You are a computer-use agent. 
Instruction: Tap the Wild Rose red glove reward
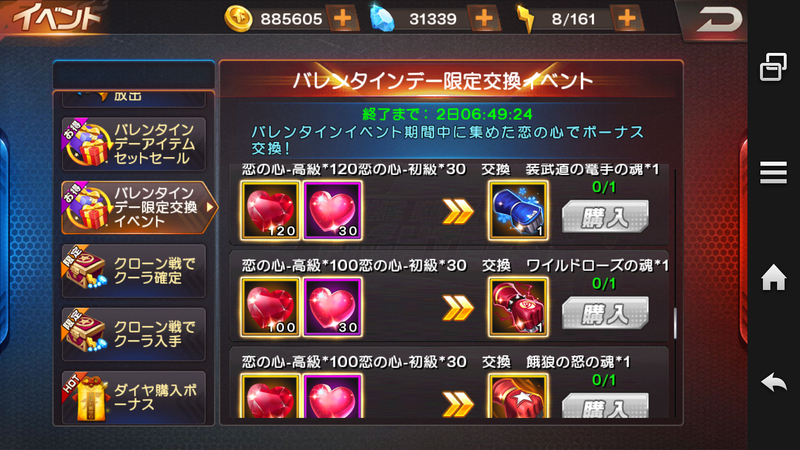click(518, 307)
